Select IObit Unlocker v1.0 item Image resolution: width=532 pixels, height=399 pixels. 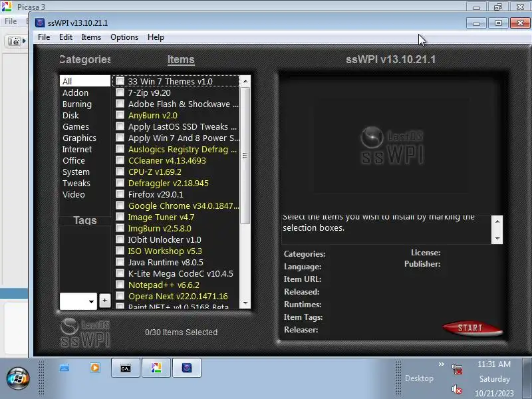[164, 239]
